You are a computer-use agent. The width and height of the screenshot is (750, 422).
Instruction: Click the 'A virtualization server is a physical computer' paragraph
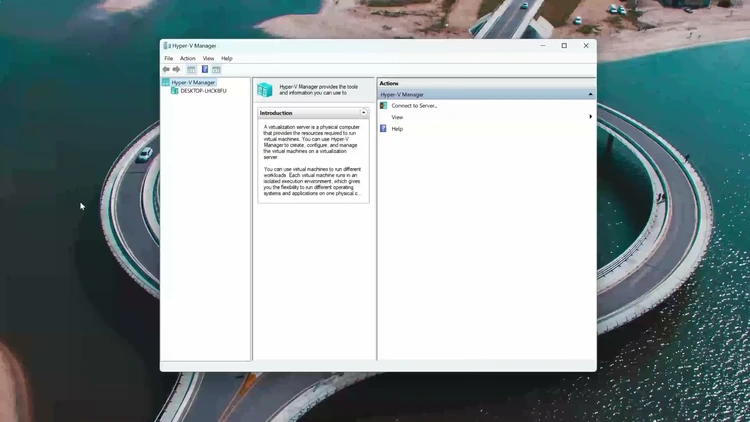311,142
